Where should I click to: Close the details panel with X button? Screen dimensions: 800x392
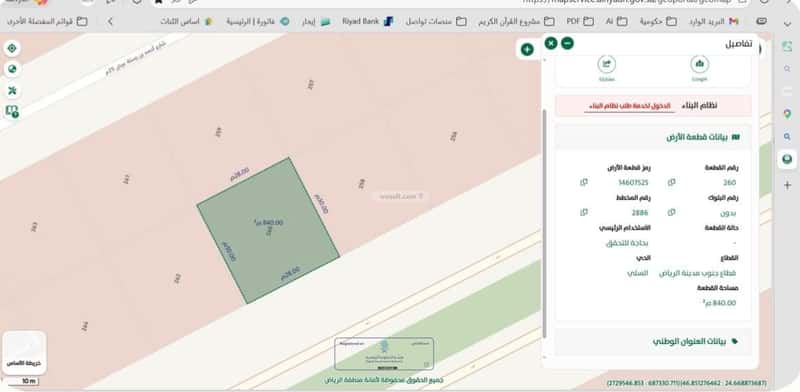551,43
